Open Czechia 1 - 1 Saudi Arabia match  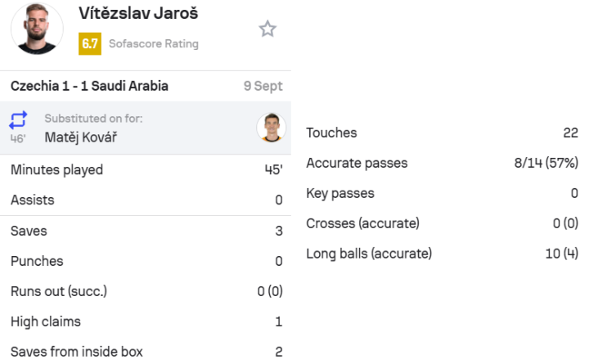89,86
